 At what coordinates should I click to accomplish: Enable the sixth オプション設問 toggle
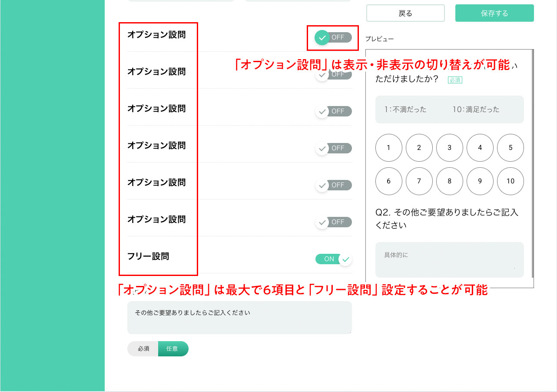[333, 222]
